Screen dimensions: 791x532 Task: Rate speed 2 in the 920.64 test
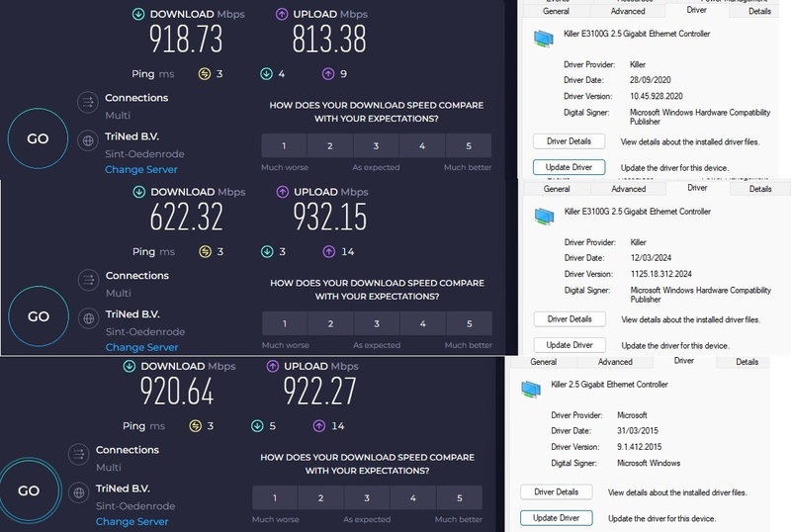click(x=320, y=497)
